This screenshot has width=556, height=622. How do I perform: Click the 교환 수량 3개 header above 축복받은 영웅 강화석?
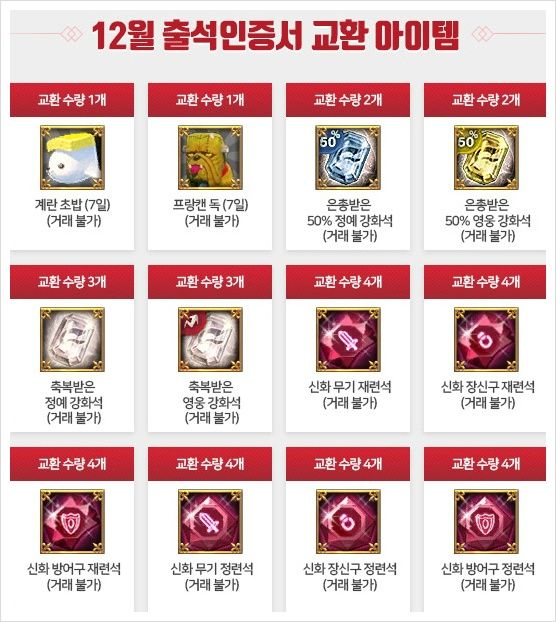coord(210,282)
